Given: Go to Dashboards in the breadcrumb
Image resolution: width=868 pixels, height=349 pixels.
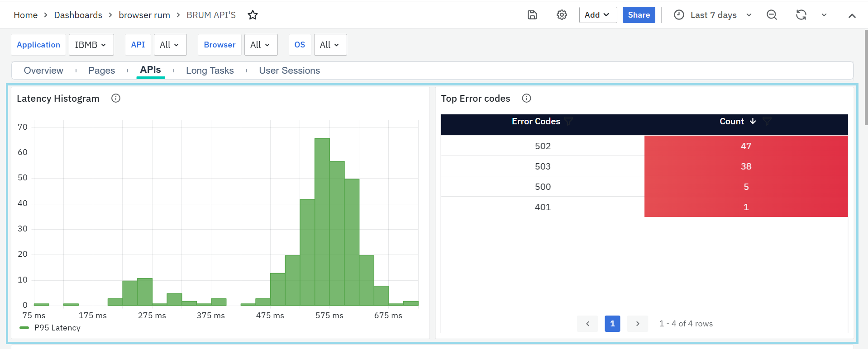Looking at the screenshot, I should coord(78,15).
